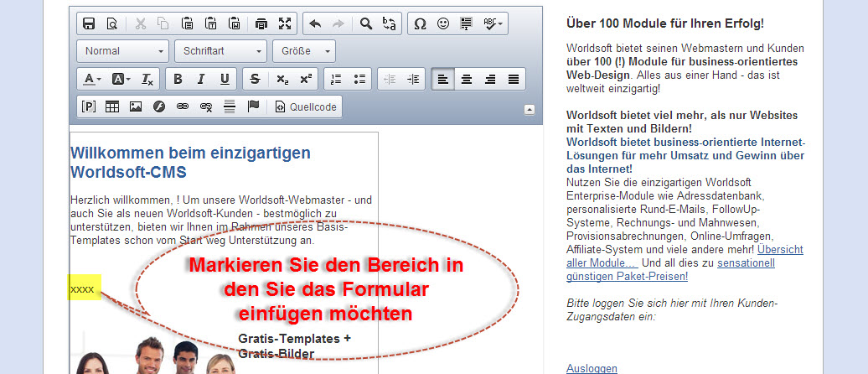Insert a numbered list

point(336,79)
